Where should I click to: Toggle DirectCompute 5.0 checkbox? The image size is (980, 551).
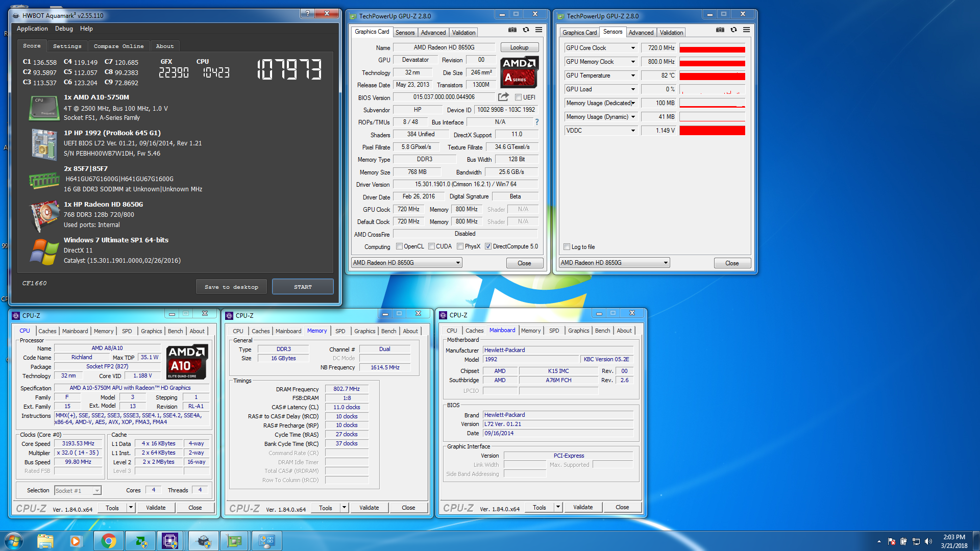pos(488,246)
